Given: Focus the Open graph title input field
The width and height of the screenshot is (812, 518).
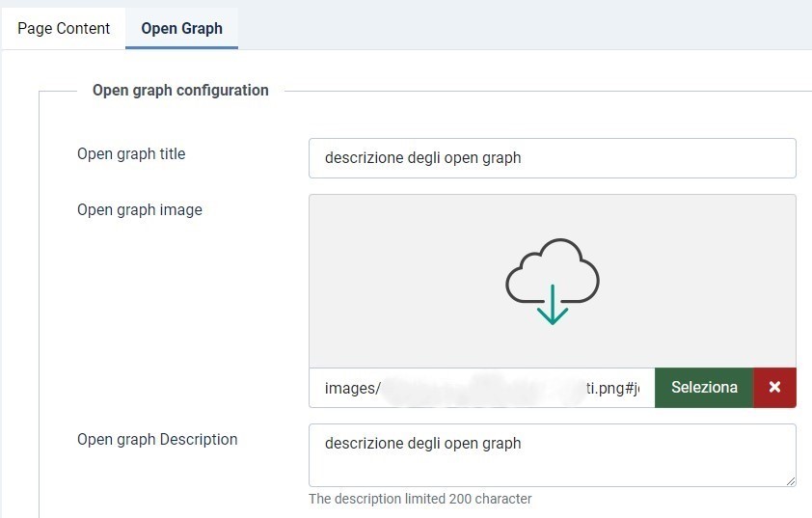Looking at the screenshot, I should point(552,158).
